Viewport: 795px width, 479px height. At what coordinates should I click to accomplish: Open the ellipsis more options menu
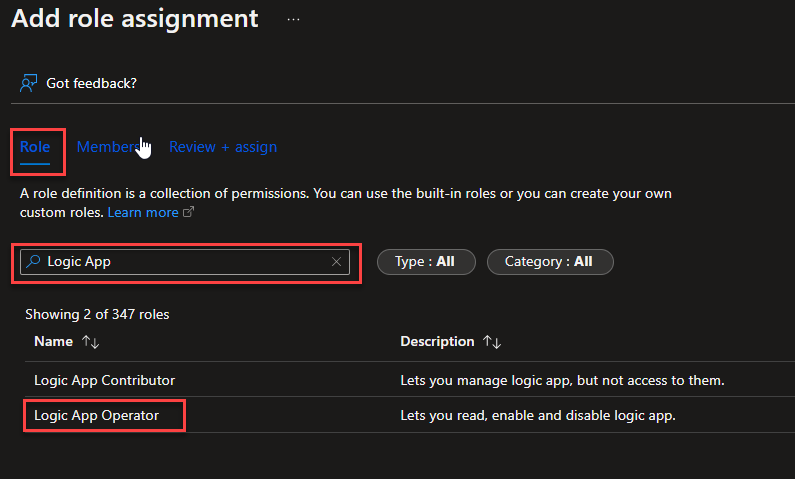[293, 19]
